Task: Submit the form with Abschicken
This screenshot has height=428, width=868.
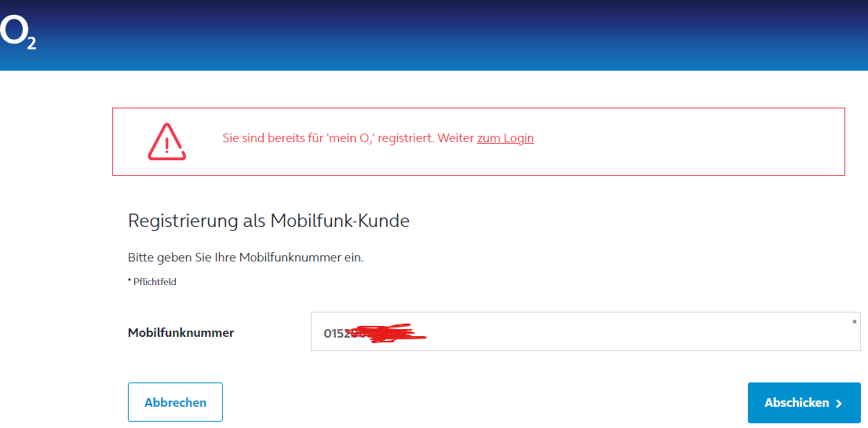Action: [804, 403]
